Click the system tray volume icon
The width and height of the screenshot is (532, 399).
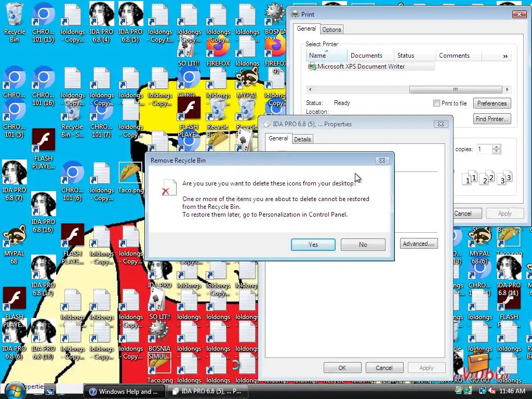click(491, 391)
